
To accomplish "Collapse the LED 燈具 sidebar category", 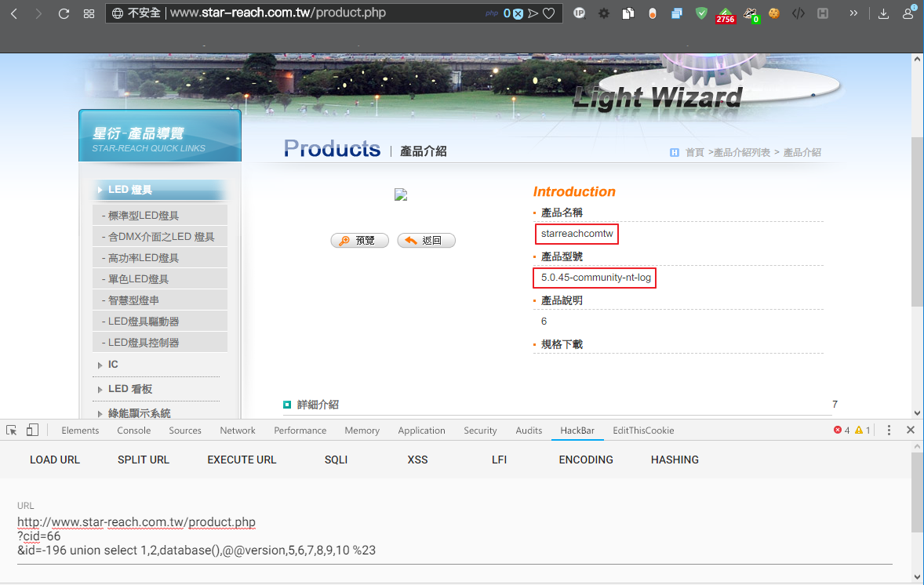I will (x=160, y=190).
